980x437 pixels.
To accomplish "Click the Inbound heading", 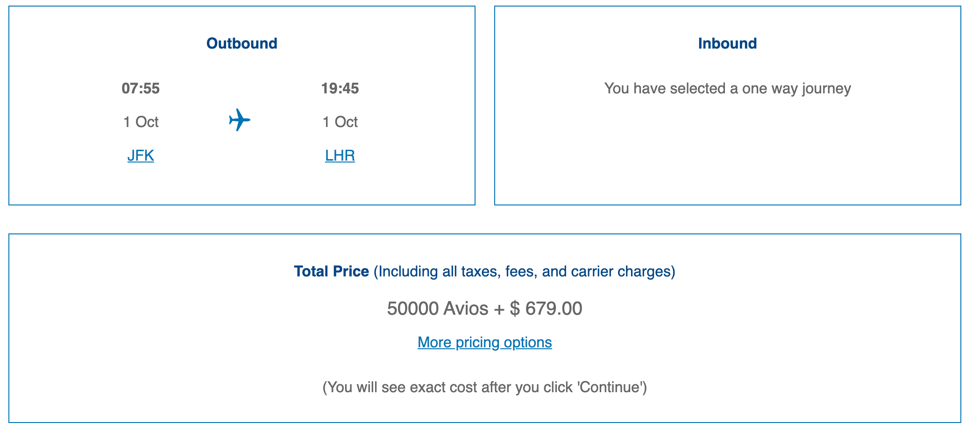I will (727, 43).
